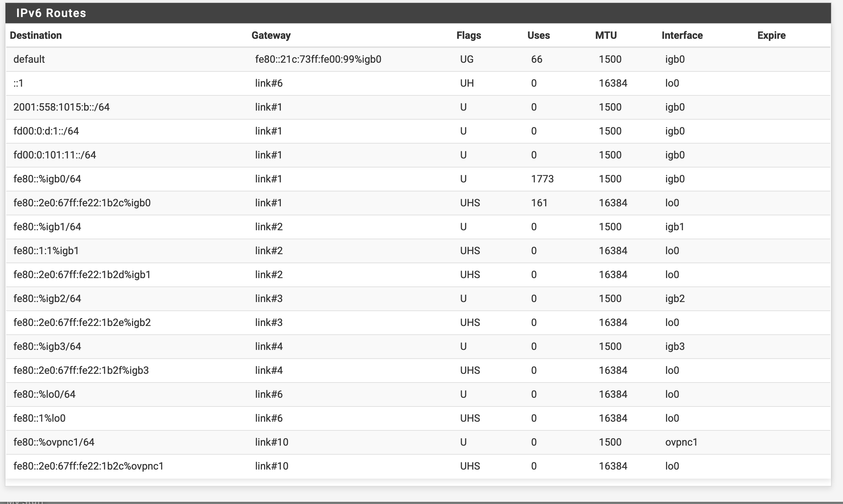Screen dimensions: 843x504
Task: Click the Interface column header
Action: [x=682, y=35]
